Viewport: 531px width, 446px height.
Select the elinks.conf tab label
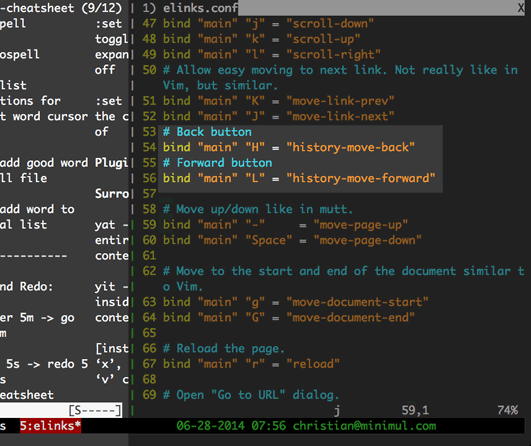[x=200, y=8]
